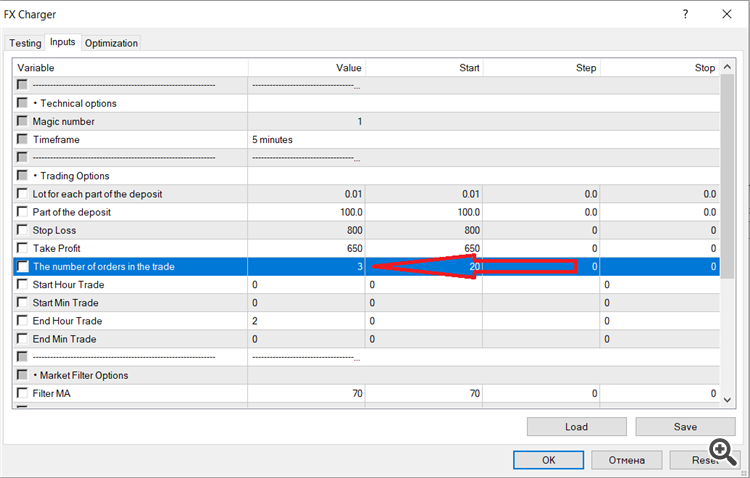This screenshot has width=750, height=478.
Task: Click Part of the deposit value 100.0
Action: 351,212
